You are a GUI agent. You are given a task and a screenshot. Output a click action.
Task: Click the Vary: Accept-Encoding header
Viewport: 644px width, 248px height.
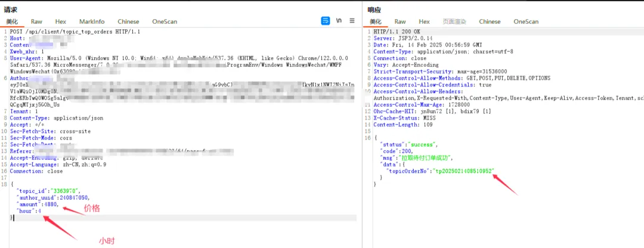[x=406, y=65]
